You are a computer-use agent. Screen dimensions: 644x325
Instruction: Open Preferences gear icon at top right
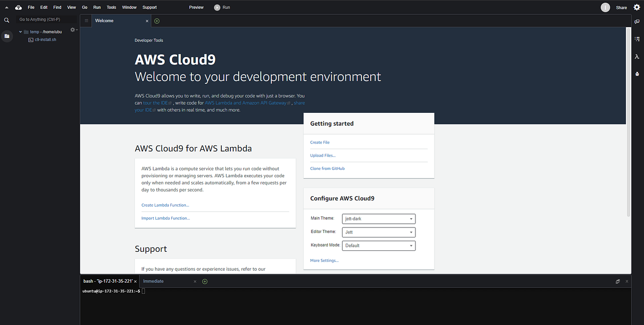tap(637, 7)
